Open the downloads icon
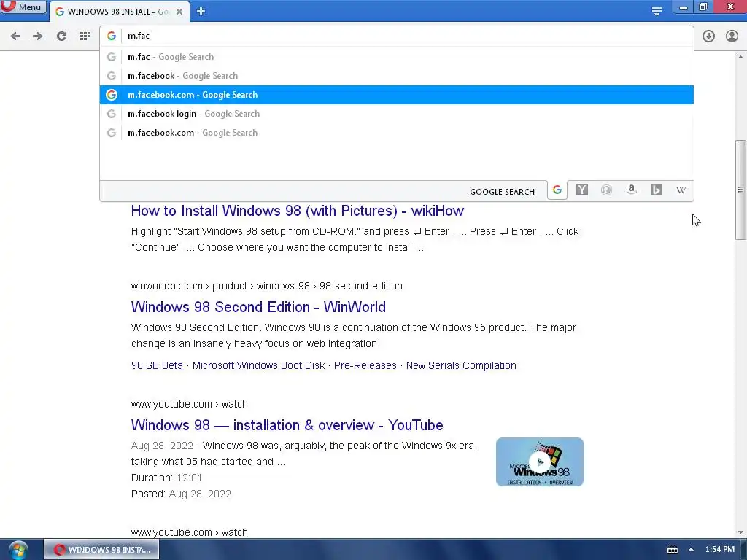 click(708, 36)
